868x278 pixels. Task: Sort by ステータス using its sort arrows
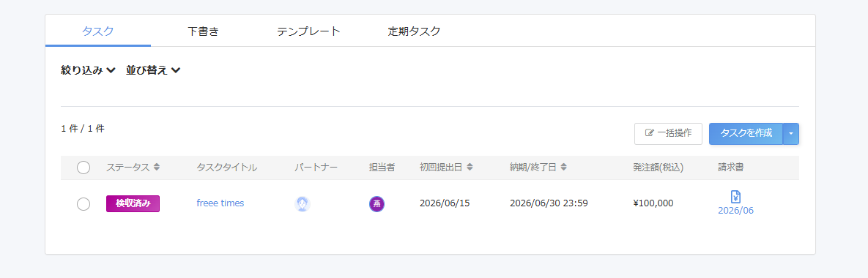pos(157,167)
